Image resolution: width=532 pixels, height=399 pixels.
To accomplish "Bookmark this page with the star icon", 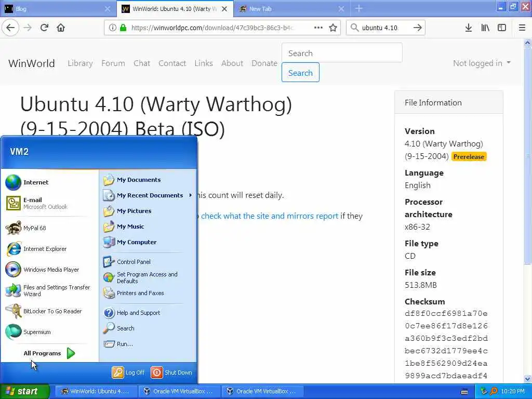I will pos(333,28).
